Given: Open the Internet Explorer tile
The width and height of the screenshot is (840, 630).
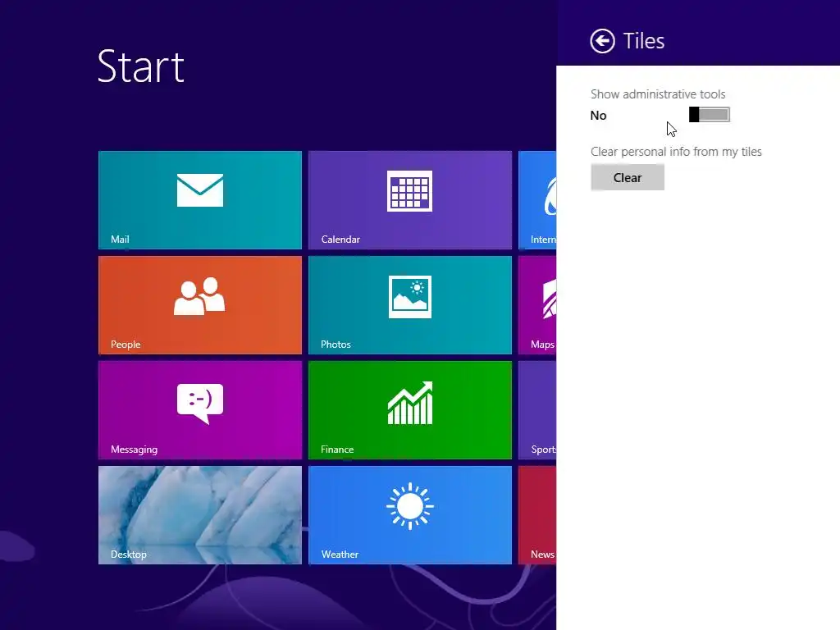Looking at the screenshot, I should tap(537, 200).
